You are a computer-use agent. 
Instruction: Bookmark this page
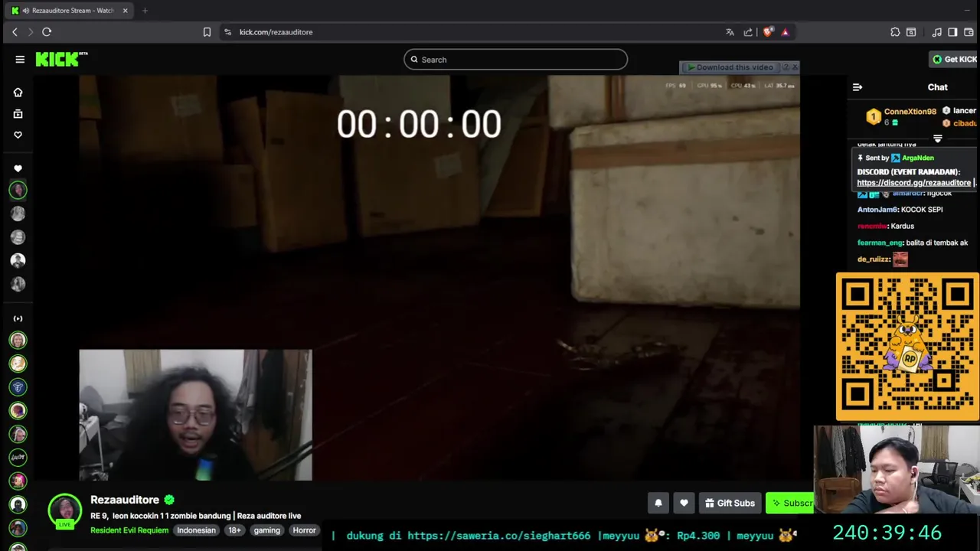[x=207, y=32]
